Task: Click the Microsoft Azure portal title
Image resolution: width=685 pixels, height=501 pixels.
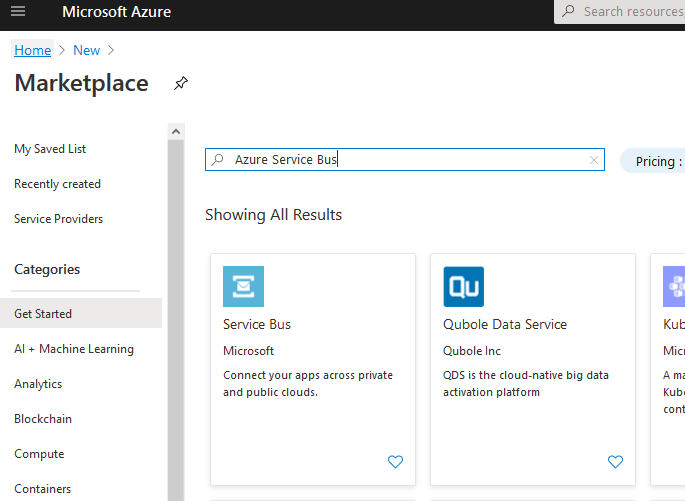Action: pyautogui.click(x=117, y=12)
